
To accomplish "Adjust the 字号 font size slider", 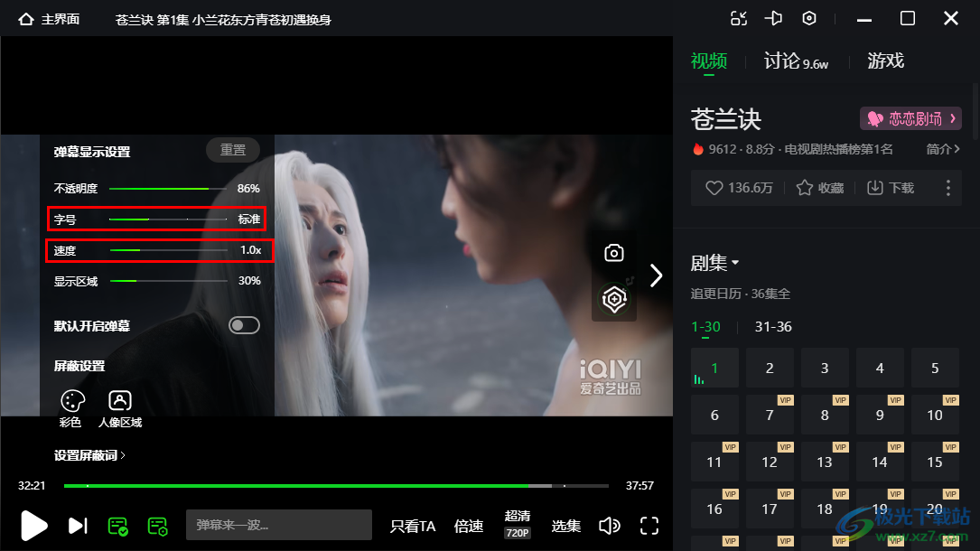I will [168, 219].
